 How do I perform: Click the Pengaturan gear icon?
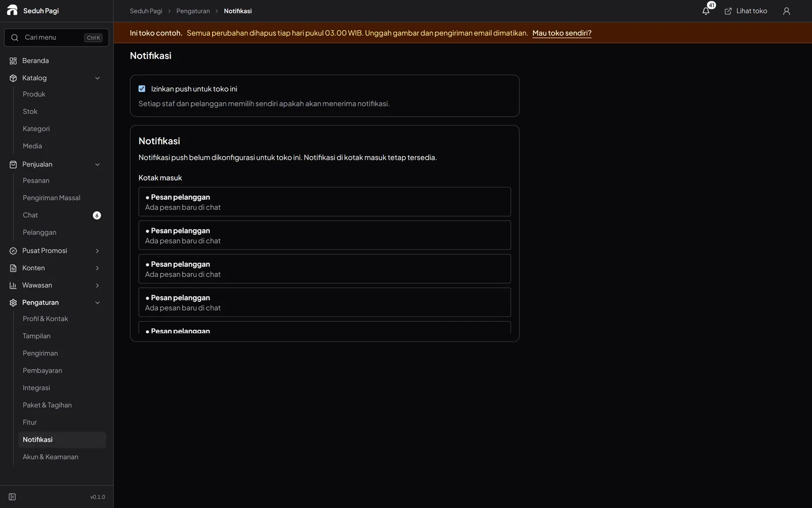click(x=13, y=303)
